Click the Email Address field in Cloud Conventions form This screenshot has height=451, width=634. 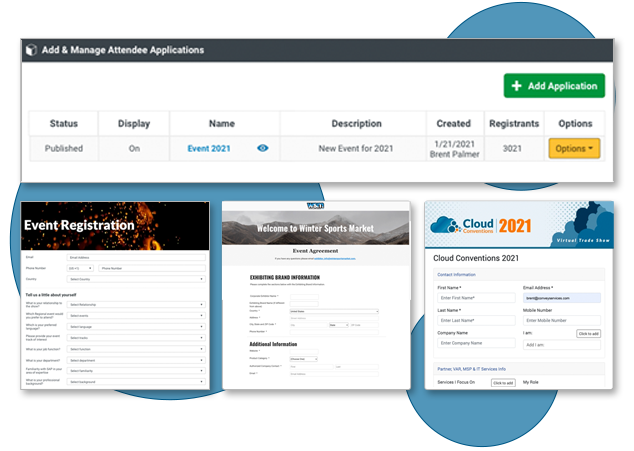pyautogui.click(x=562, y=298)
